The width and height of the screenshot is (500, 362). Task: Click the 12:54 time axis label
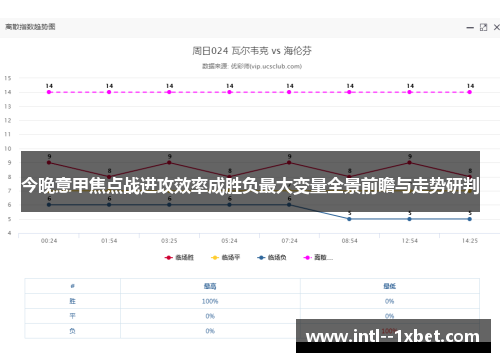click(x=409, y=241)
